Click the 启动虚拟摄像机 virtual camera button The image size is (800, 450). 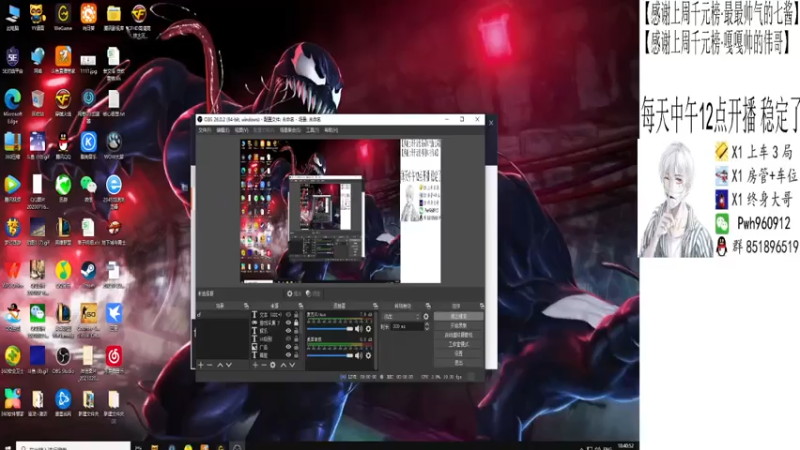pos(459,335)
